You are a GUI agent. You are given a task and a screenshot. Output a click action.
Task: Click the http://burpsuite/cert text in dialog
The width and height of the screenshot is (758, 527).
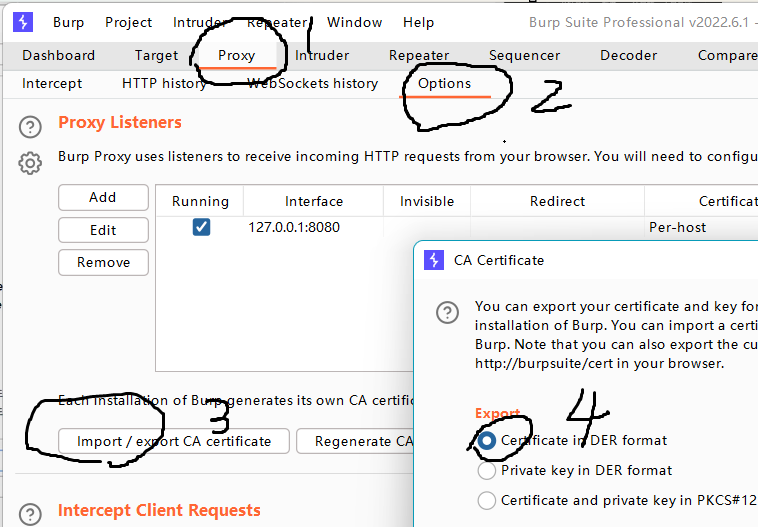point(543,364)
